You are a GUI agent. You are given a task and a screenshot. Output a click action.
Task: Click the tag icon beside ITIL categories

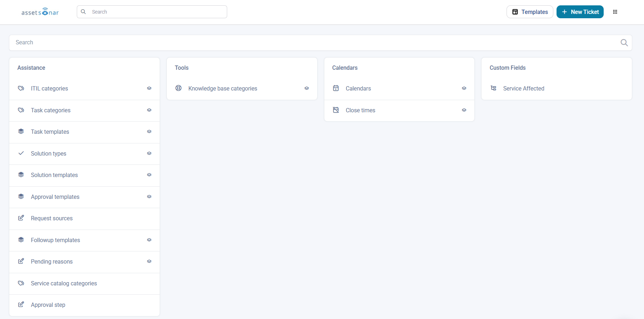[x=21, y=88]
